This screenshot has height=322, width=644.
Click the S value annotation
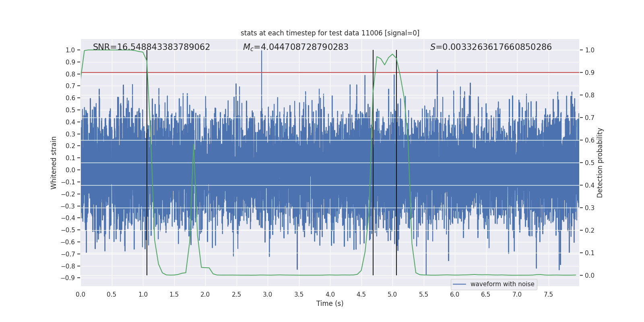tap(491, 47)
